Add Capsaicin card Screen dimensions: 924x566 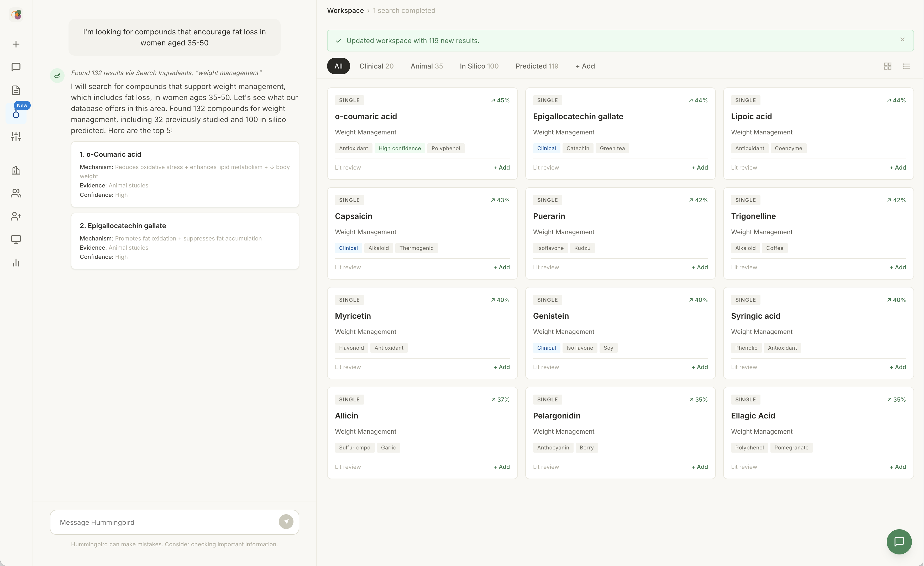point(501,268)
